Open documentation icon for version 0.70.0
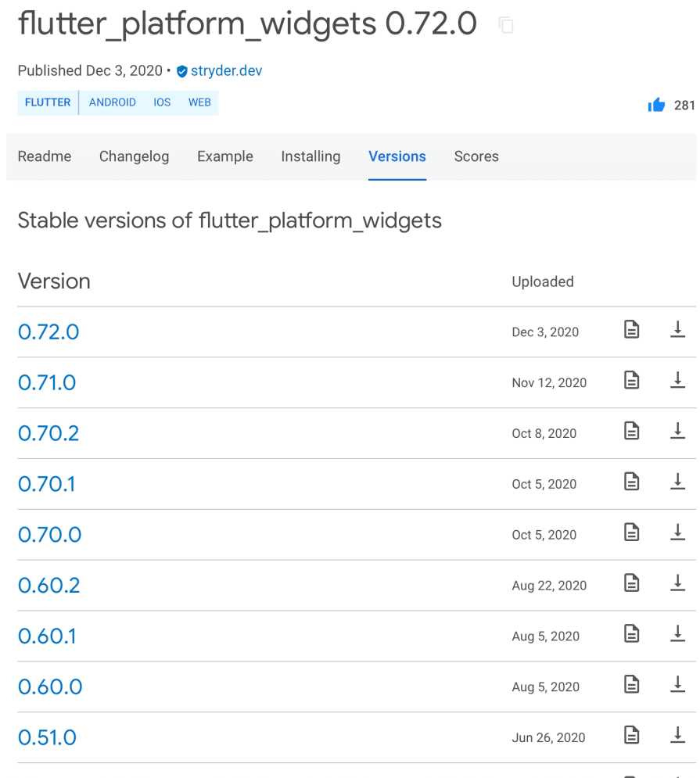This screenshot has width=700, height=778. pyautogui.click(x=631, y=532)
